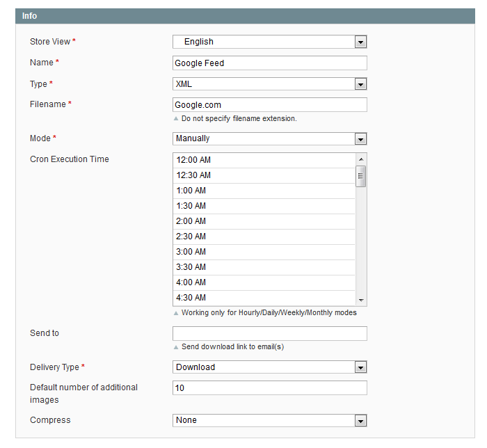The height and width of the screenshot is (448, 487).
Task: Choose 3:00 AM cron execution time
Action: (x=264, y=252)
